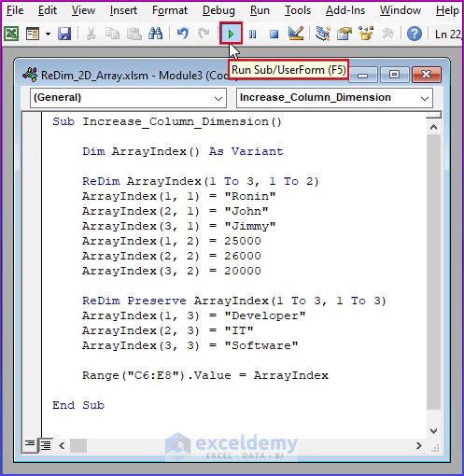This screenshot has height=476, width=464.
Task: Open the View menu
Action: click(83, 10)
